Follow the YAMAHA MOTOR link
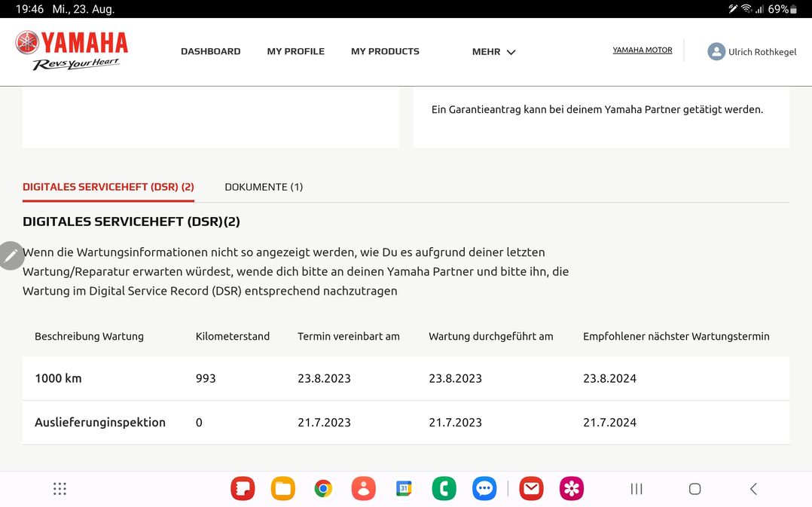The width and height of the screenshot is (812, 507). click(642, 50)
